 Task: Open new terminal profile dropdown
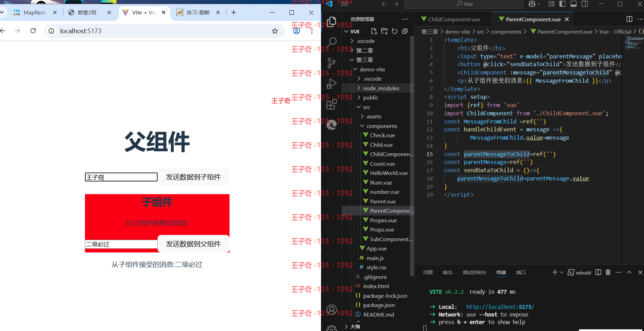pyautogui.click(x=561, y=272)
